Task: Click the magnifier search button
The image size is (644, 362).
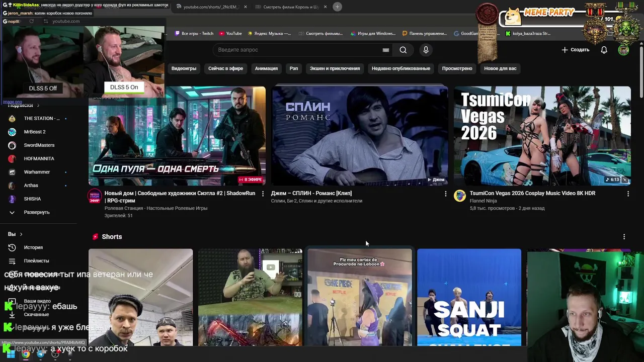Action: [403, 50]
